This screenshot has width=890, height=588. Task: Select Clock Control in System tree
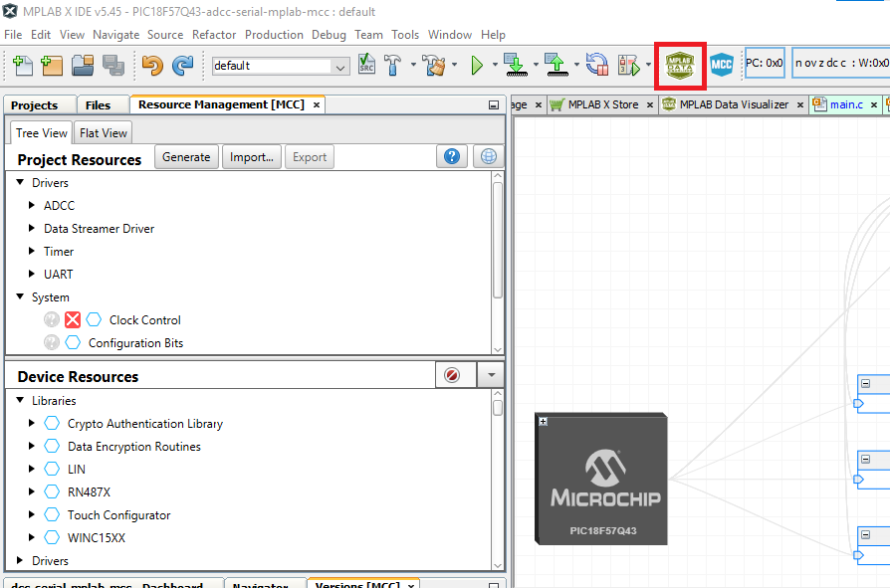pyautogui.click(x=144, y=319)
